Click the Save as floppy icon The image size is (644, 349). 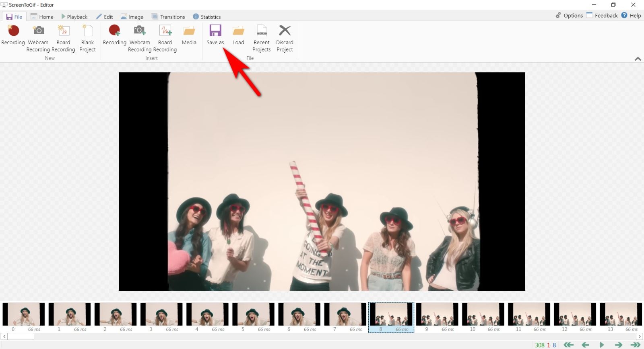coord(215,31)
